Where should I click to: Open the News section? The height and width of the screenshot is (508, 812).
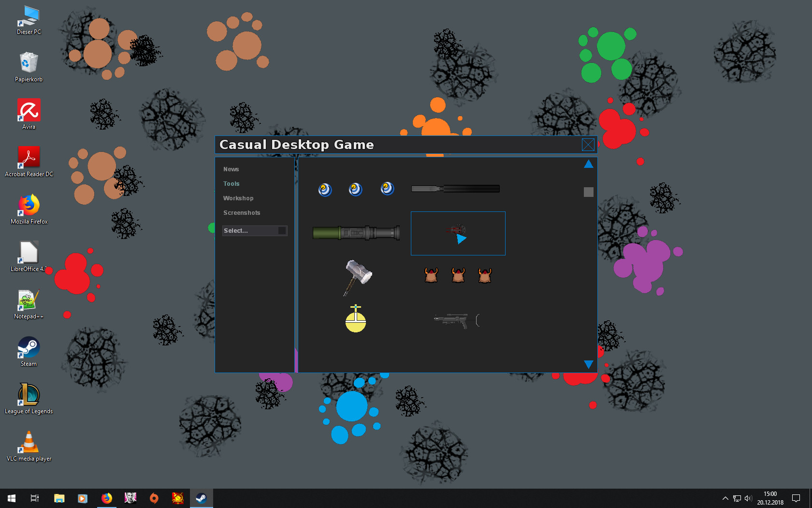231,169
